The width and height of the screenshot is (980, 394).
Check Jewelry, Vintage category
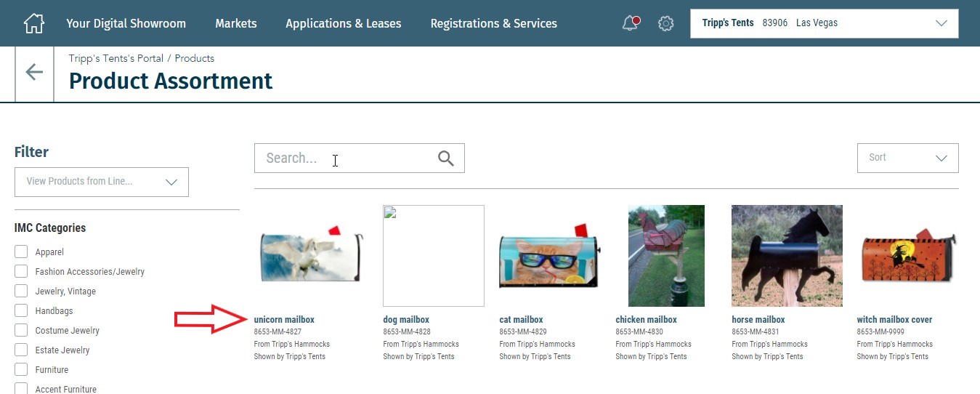pos(21,292)
